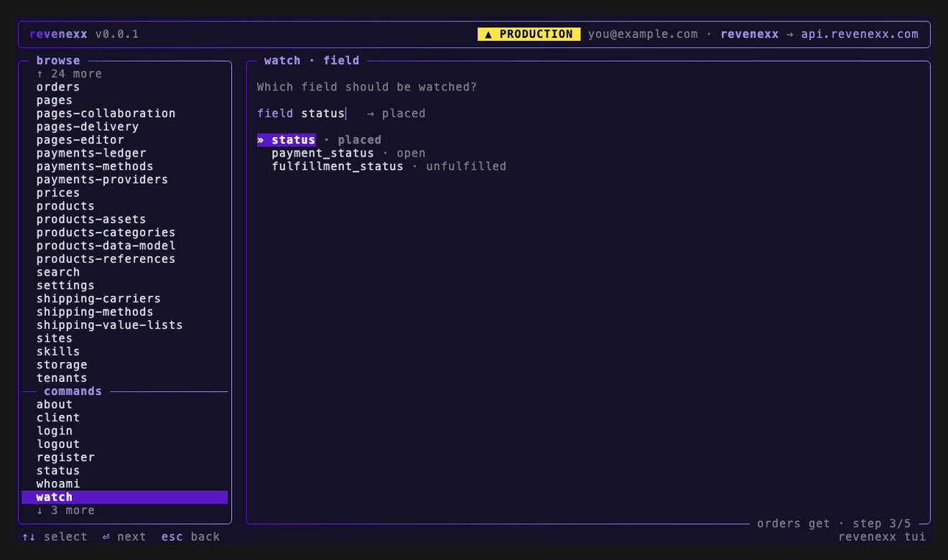Screen dimensions: 948x560
Task: Select the logout command
Action: (58, 444)
